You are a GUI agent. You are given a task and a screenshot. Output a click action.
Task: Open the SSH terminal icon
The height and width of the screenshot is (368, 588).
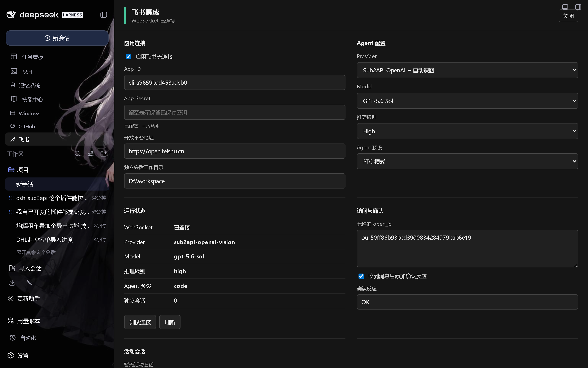coord(14,71)
